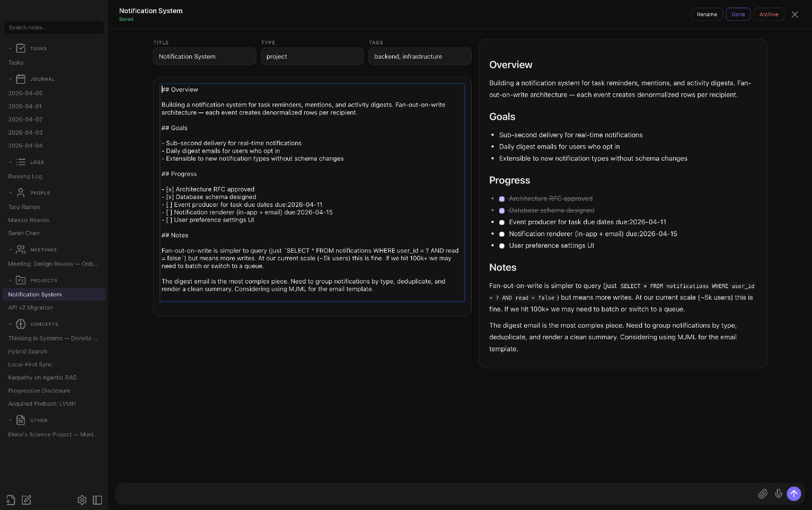Send message with purple arrow button
This screenshot has width=812, height=510.
[x=794, y=493]
